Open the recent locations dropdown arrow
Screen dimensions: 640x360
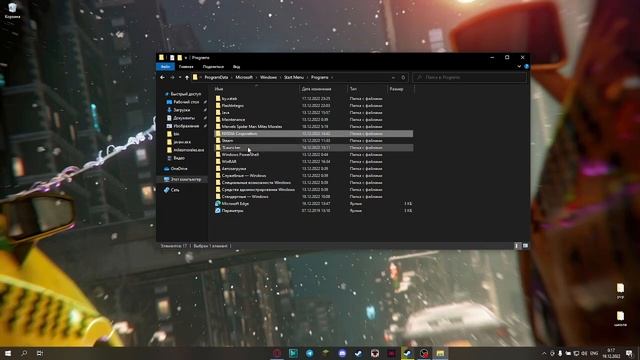point(180,77)
